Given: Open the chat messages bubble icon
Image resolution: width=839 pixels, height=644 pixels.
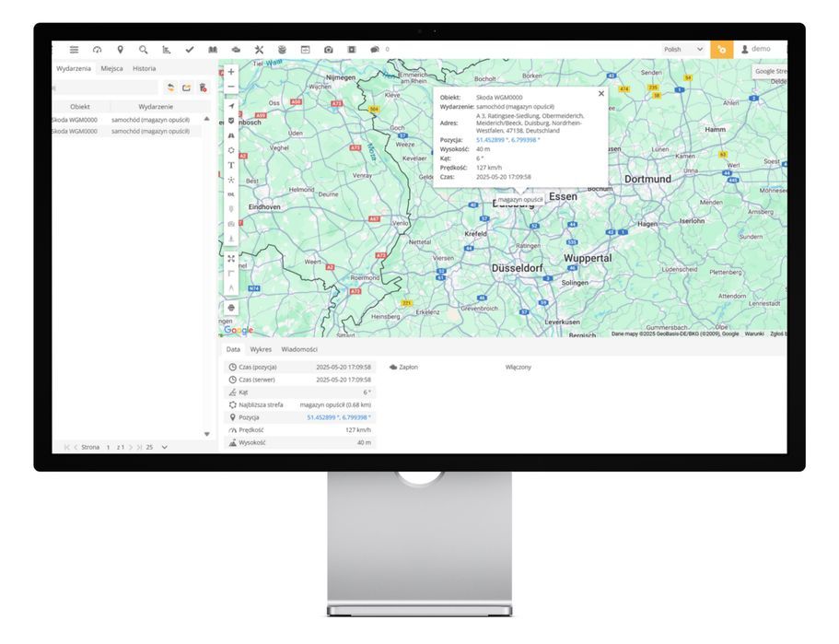Looking at the screenshot, I should coord(375,50).
